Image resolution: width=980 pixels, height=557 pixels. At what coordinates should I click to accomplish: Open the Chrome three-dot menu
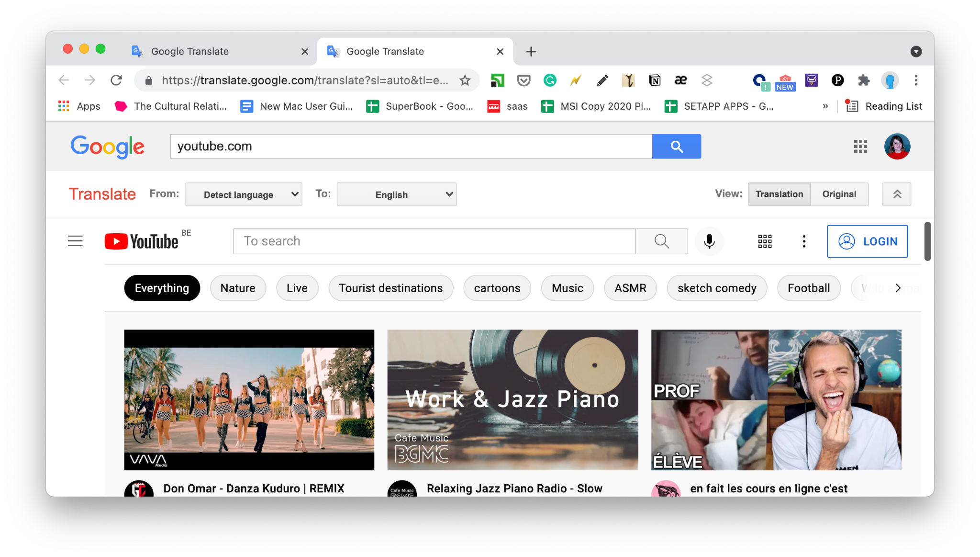[x=916, y=80]
